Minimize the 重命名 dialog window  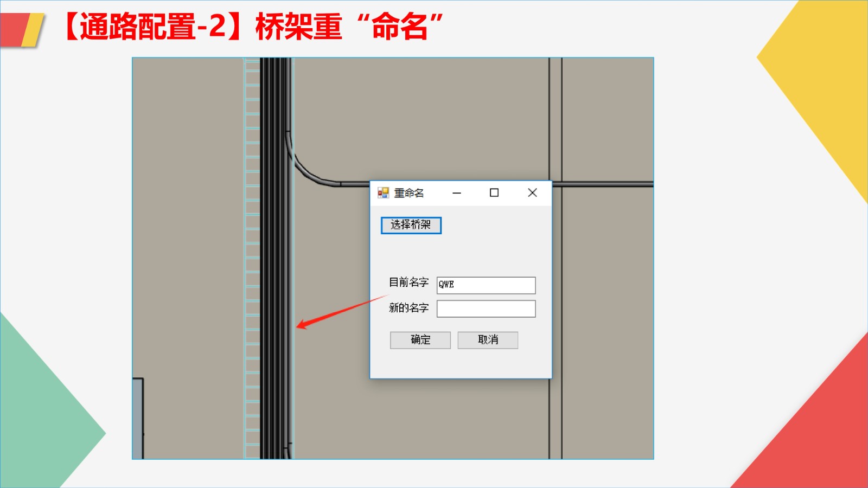point(457,193)
